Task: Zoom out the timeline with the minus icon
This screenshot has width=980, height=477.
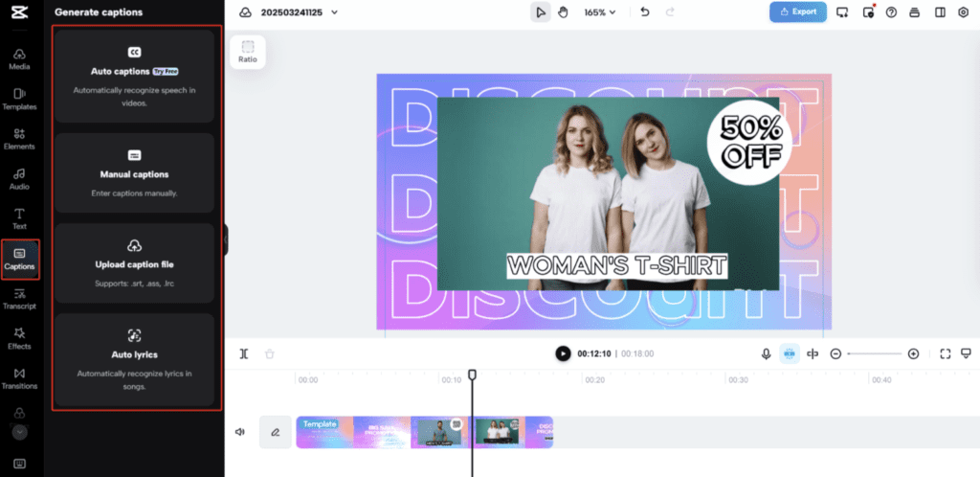Action: pyautogui.click(x=835, y=353)
